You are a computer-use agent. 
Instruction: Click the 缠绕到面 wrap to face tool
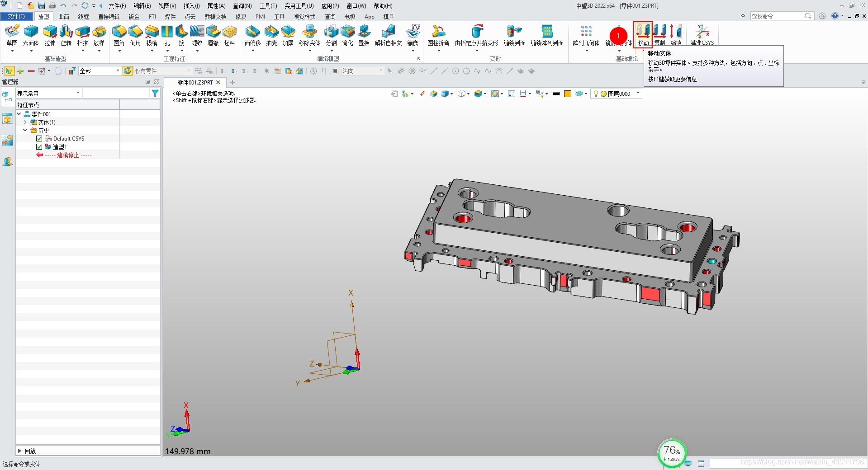tap(514, 35)
